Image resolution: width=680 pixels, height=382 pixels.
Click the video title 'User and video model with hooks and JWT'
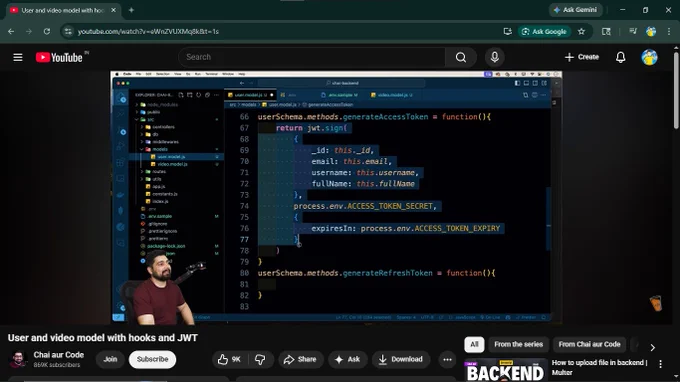pyautogui.click(x=103, y=338)
